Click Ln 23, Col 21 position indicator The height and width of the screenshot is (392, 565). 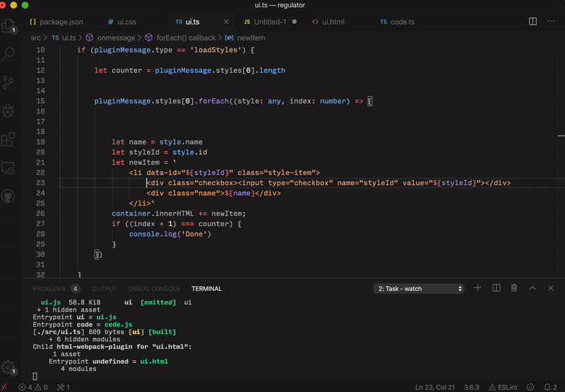pyautogui.click(x=435, y=387)
